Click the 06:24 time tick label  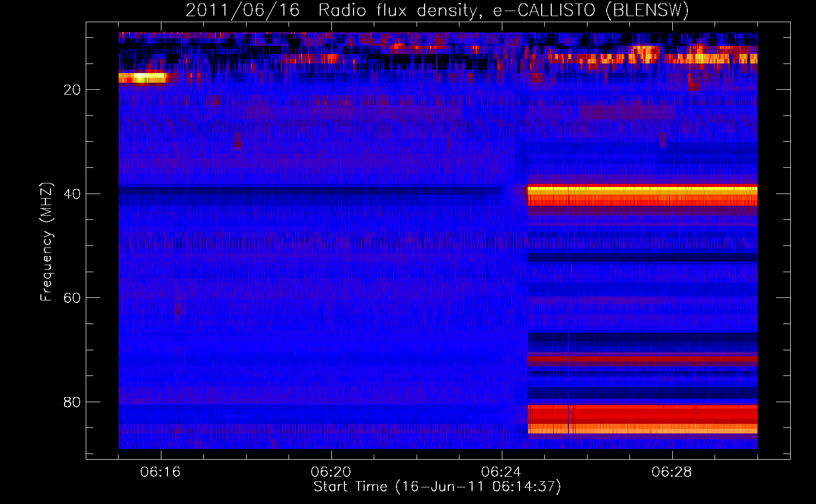[501, 472]
